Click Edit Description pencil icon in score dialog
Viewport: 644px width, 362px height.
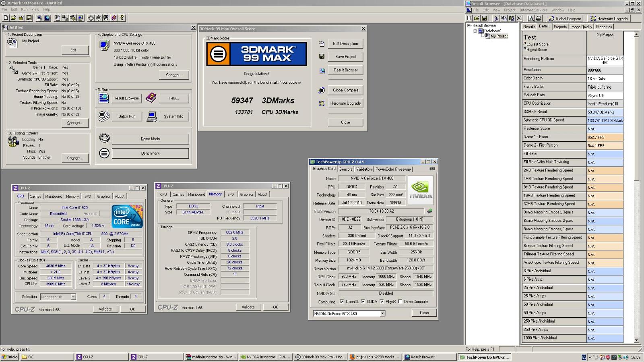coord(322,43)
